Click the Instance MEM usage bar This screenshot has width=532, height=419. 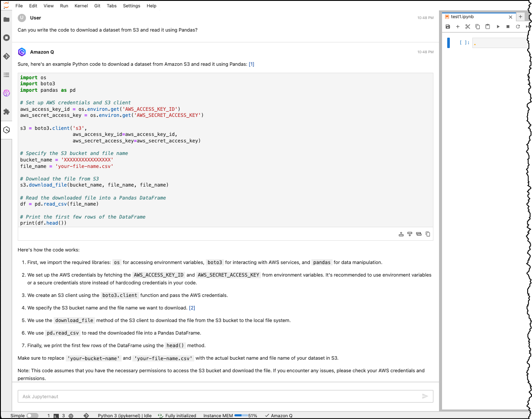click(x=240, y=416)
